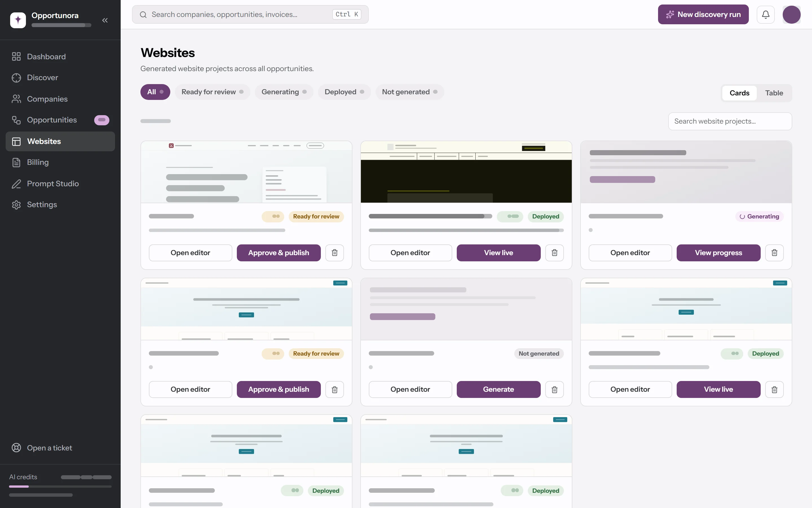Viewport: 812px width, 508px height.
Task: Switch to Cards view
Action: click(x=739, y=93)
